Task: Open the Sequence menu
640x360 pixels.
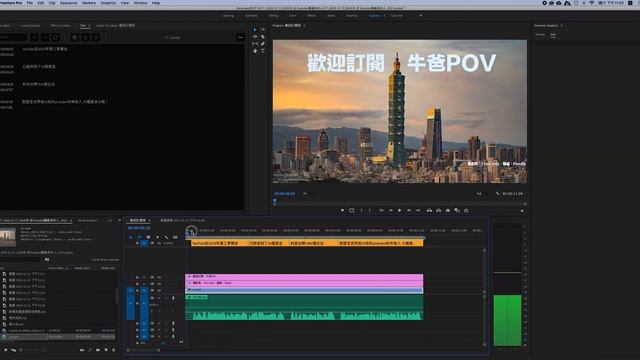Action: 69,3
